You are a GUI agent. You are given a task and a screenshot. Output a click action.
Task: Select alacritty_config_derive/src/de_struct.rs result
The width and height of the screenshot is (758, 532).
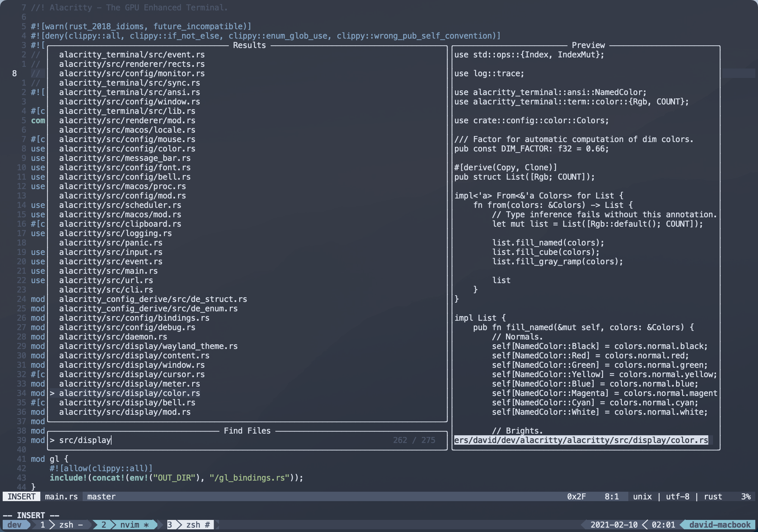click(x=153, y=299)
